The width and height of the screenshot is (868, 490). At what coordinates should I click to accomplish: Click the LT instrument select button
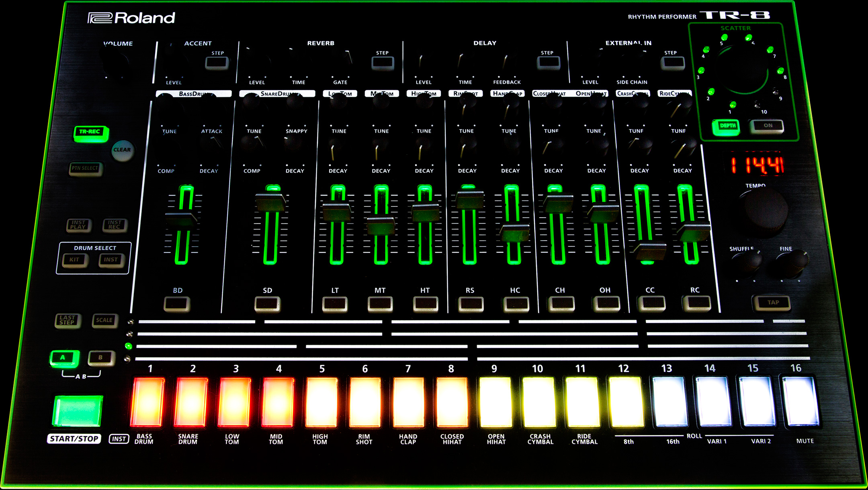(335, 304)
